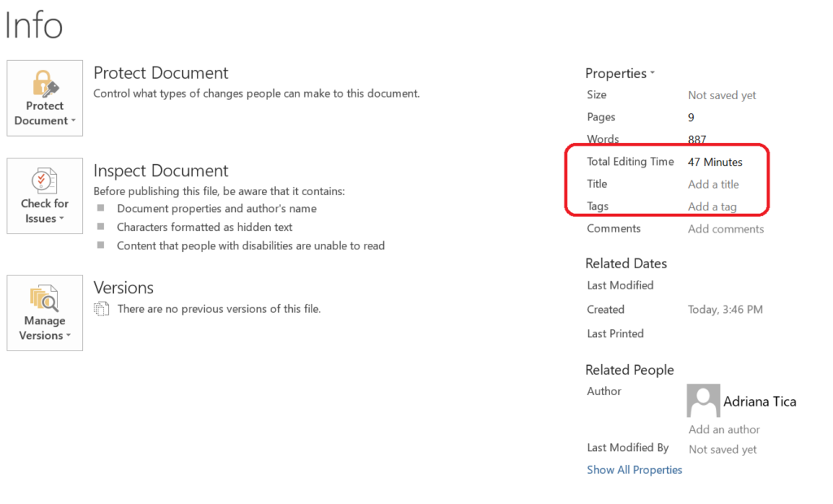
Task: Click the Add a title field
Action: [713, 185]
